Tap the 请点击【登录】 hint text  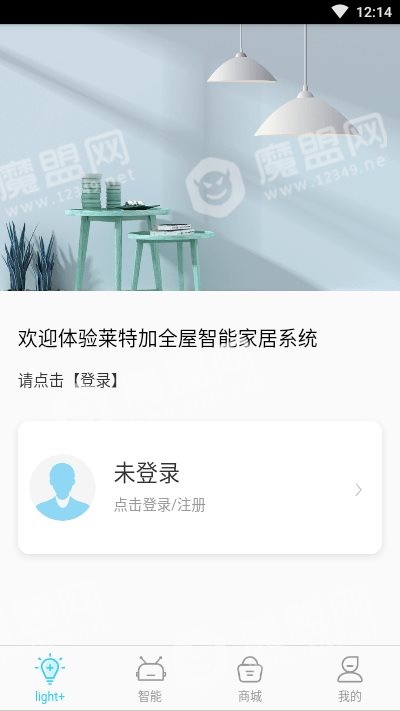pos(69,380)
